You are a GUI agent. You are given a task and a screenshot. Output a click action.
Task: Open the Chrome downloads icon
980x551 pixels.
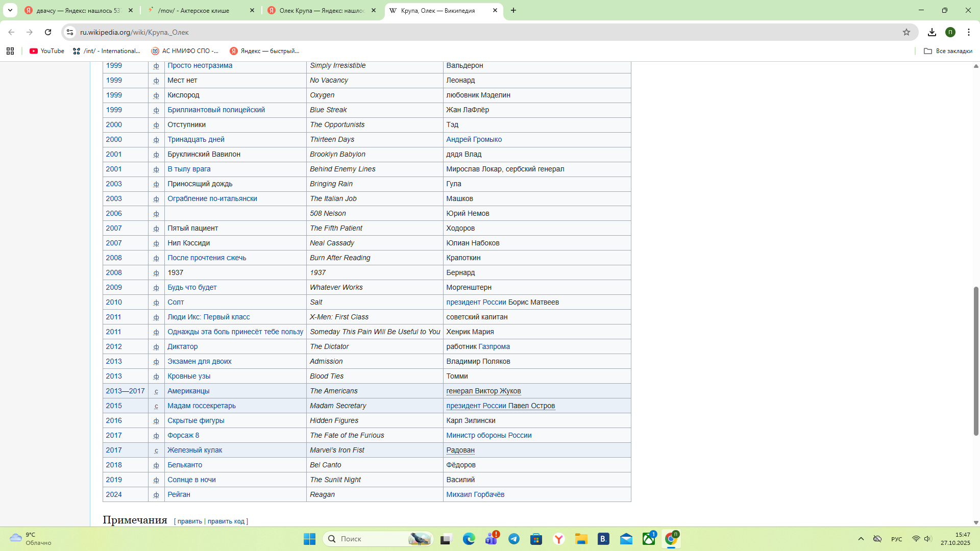click(x=932, y=32)
